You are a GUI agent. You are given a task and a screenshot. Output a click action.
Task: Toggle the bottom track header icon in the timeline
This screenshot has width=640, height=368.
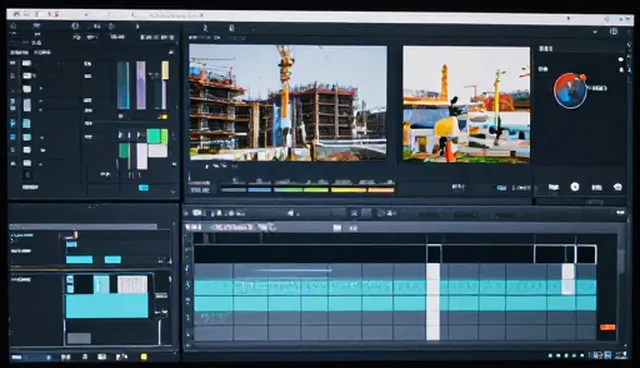(x=188, y=334)
